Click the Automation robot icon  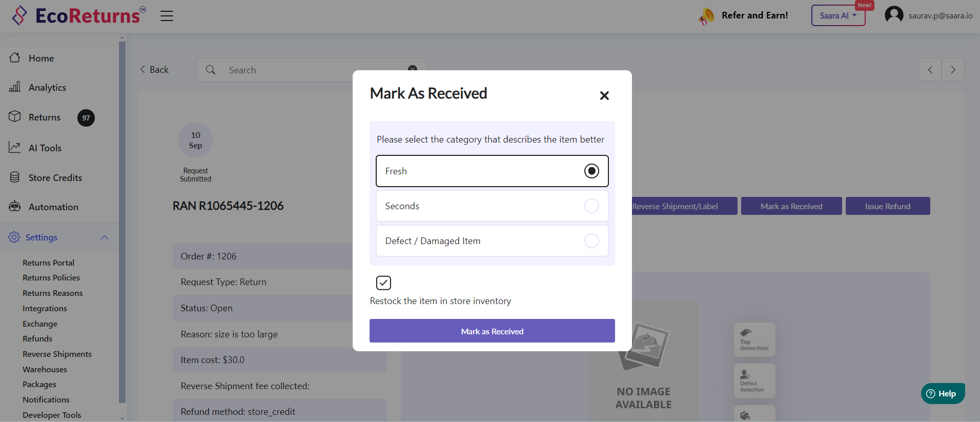15,206
